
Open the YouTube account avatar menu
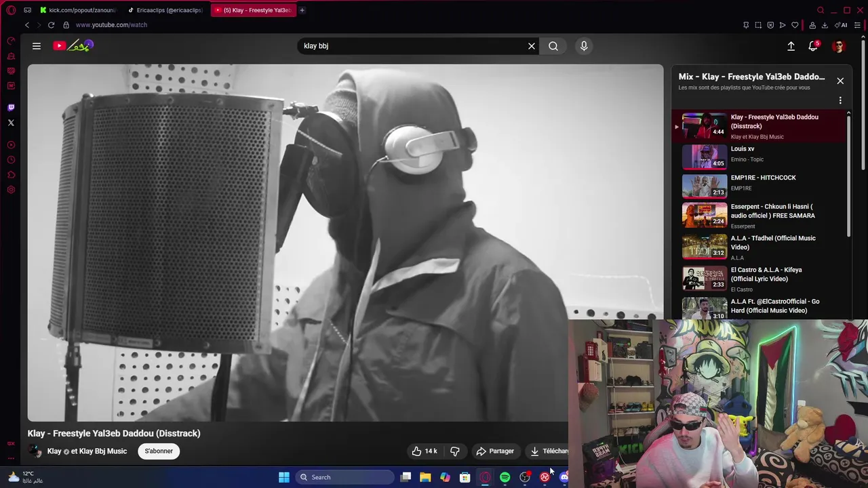click(839, 46)
